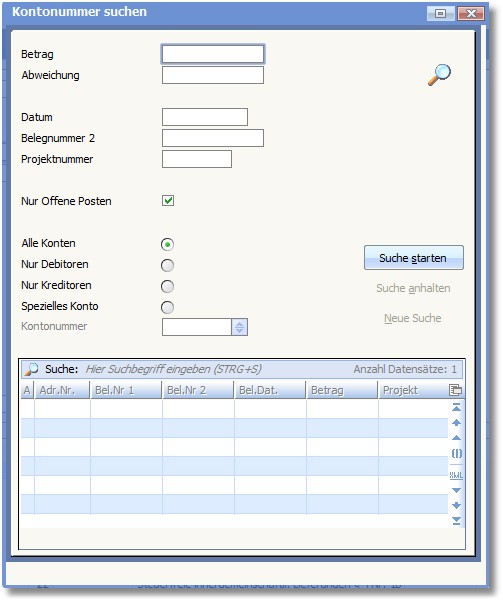The height and width of the screenshot is (602, 503).
Task: Select the Nur Kreditoren radio button
Action: [167, 286]
